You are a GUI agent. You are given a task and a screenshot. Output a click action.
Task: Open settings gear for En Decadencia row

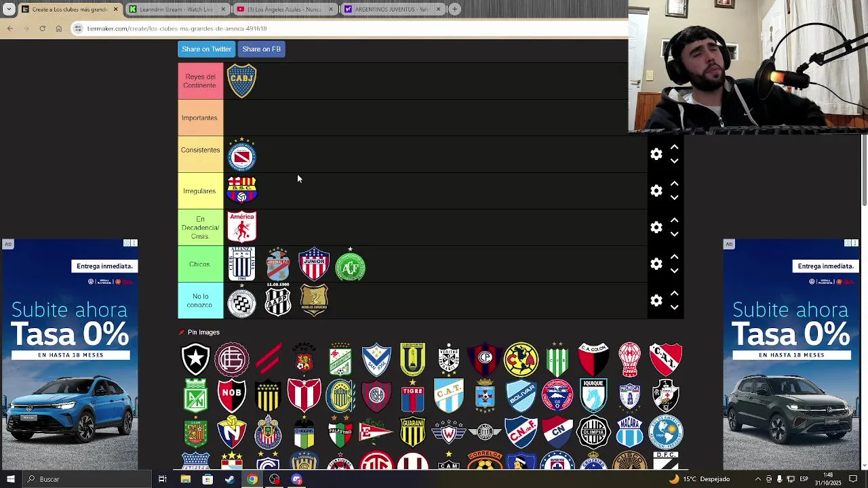[656, 228]
